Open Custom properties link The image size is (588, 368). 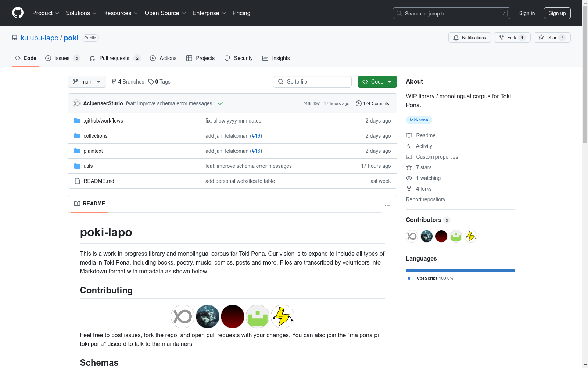(432, 157)
